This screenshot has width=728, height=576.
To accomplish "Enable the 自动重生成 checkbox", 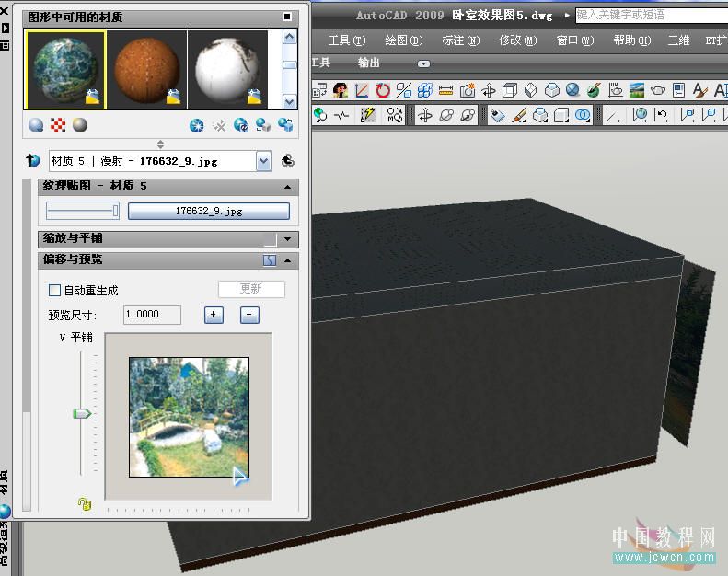I will pos(54,290).
